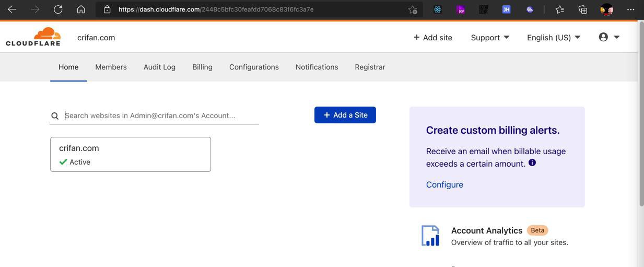Screen dimensions: 644x267
Task: Click the search magnifier icon
Action: tap(55, 116)
